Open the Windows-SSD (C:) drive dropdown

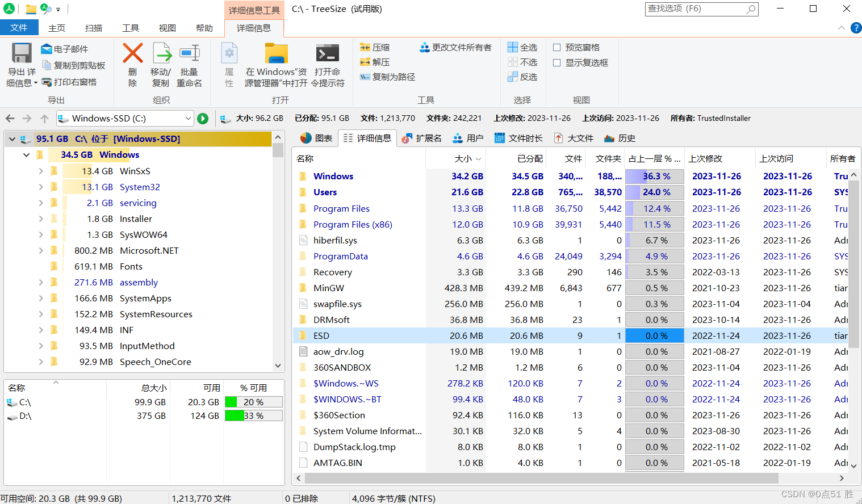point(188,119)
